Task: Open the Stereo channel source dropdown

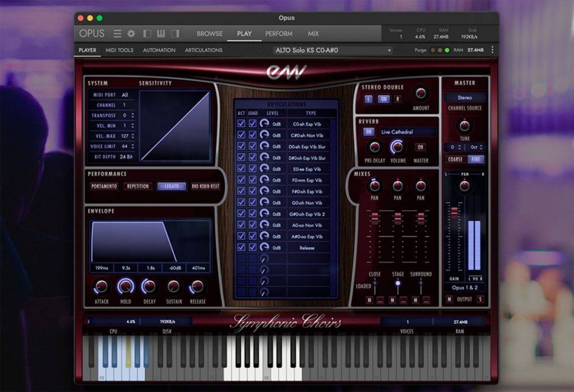Action: point(465,97)
